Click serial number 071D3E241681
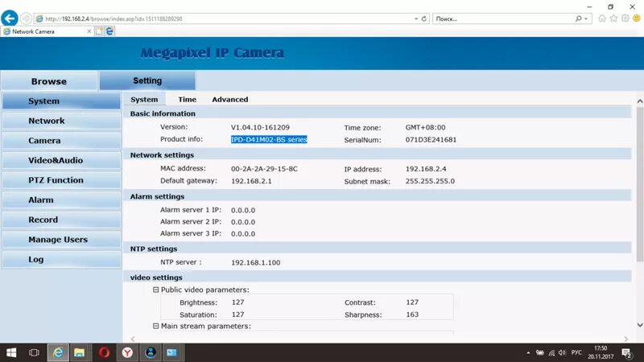Viewport: 644px width, 362px height. click(431, 139)
